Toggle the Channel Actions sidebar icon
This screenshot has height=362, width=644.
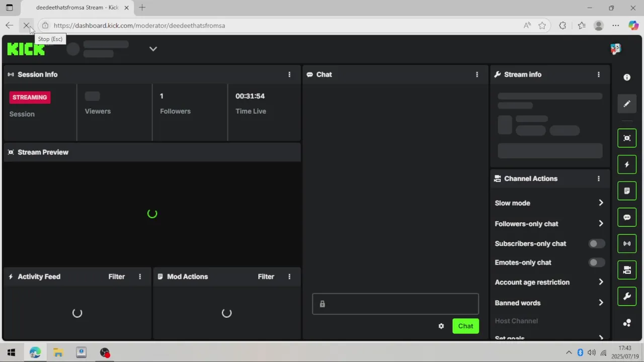coord(627,270)
